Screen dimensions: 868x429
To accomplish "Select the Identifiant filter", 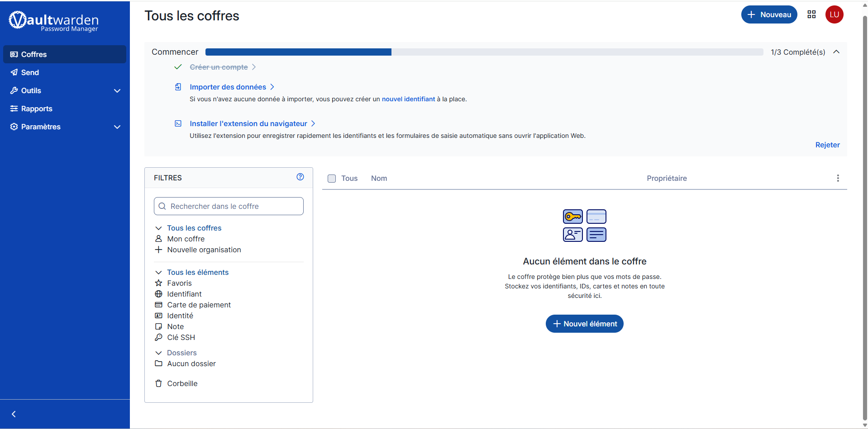I will click(x=184, y=294).
